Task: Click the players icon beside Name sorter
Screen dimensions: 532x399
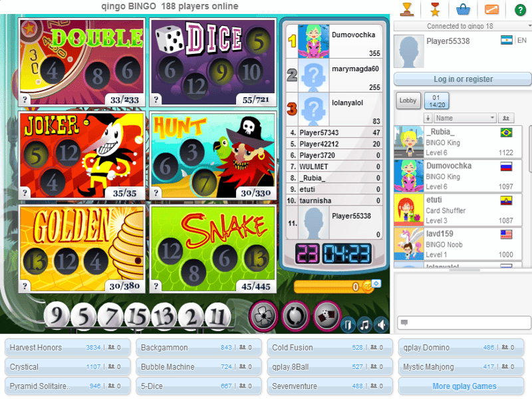Action: [x=506, y=118]
